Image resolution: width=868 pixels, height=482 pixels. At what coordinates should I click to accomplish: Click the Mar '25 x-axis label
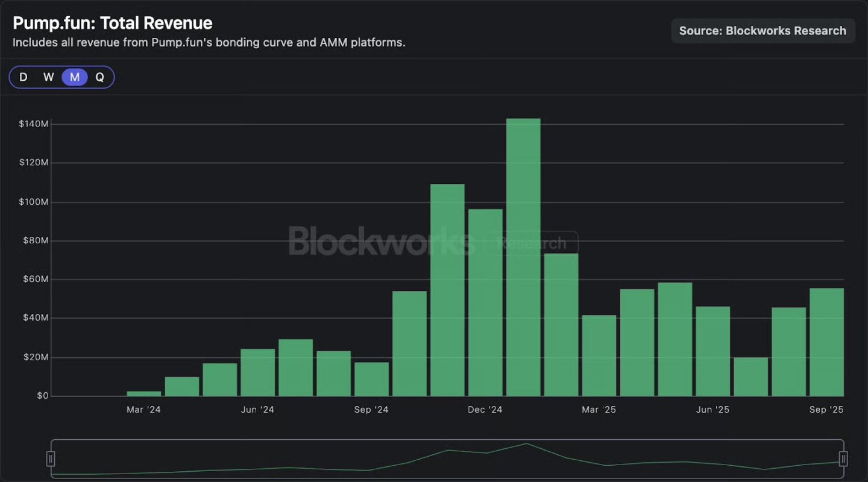pyautogui.click(x=599, y=410)
